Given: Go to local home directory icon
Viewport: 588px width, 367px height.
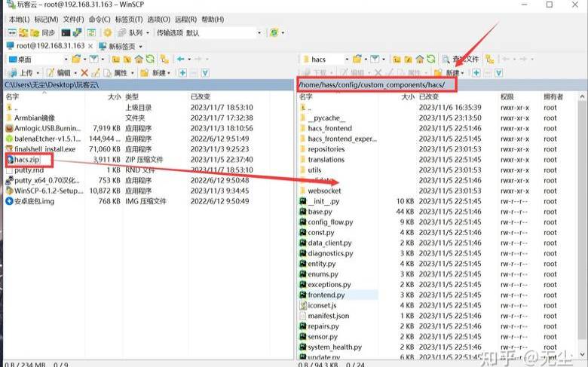Looking at the screenshot, I should coord(139,60).
